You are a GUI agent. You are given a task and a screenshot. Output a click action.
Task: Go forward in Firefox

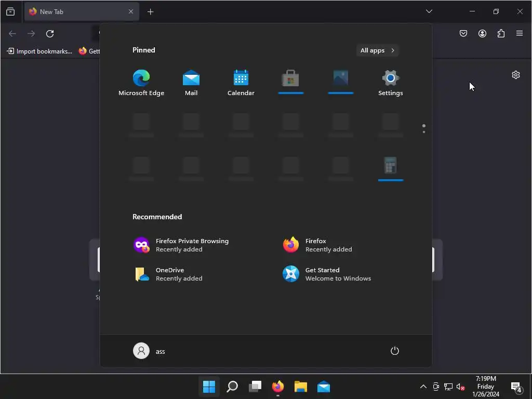[31, 34]
